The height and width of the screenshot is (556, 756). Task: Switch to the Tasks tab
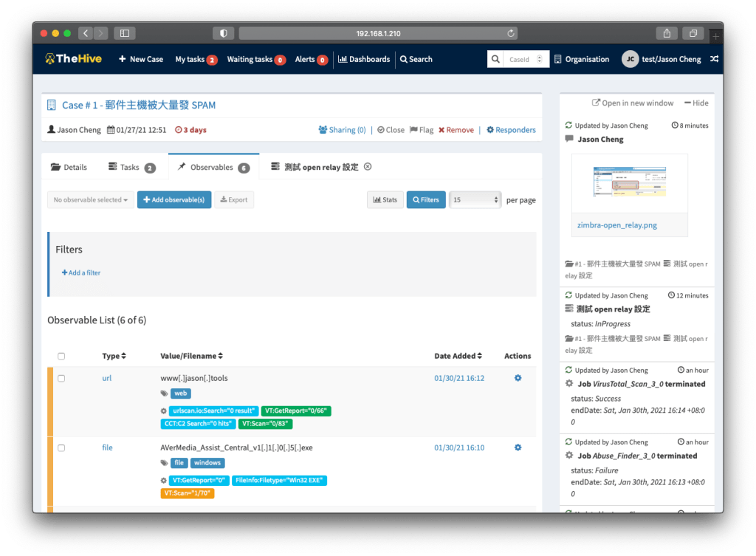(x=131, y=168)
